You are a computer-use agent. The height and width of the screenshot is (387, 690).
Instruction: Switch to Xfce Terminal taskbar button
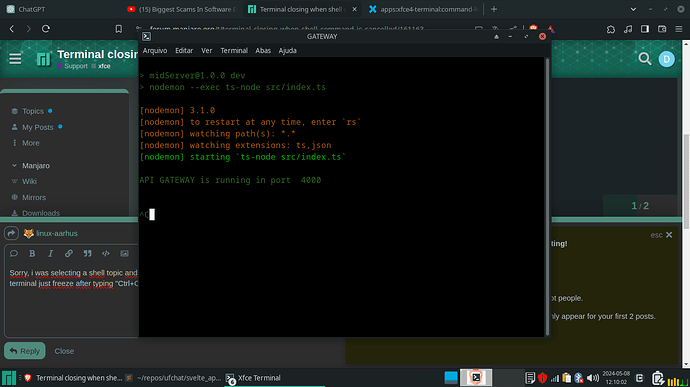[x=275, y=378]
